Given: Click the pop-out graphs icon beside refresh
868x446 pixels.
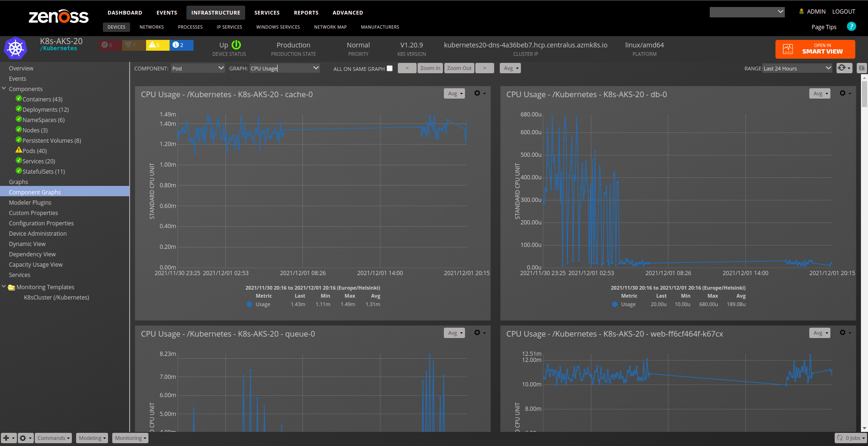Looking at the screenshot, I should 862,68.
